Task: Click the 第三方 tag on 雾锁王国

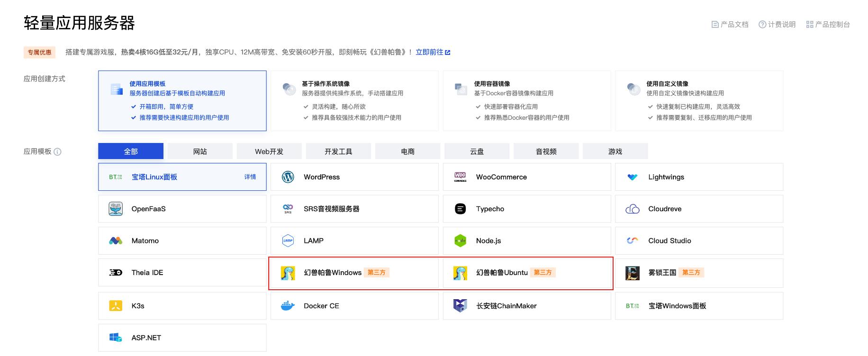Action: 691,273
